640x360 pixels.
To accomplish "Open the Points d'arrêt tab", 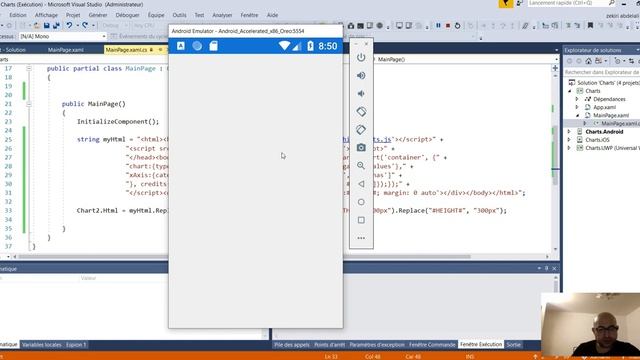I will coord(329,345).
